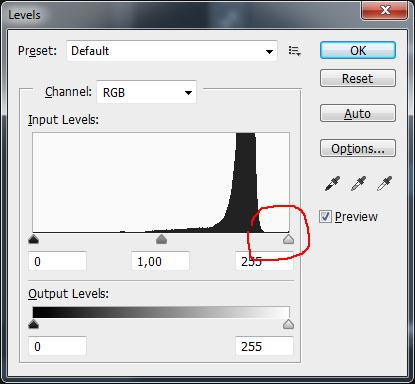Close the Levels dialog
This screenshot has height=384, width=415.
(384, 10)
